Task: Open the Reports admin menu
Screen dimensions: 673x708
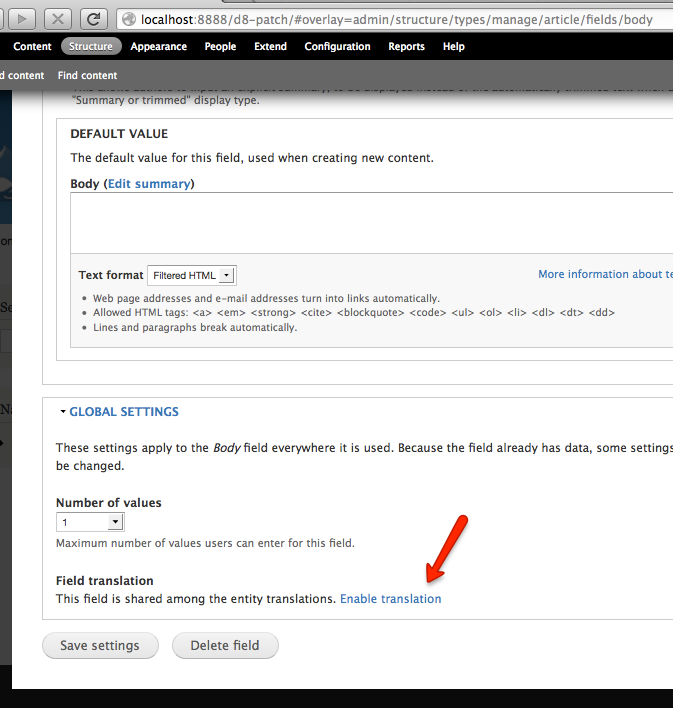Action: coord(407,47)
